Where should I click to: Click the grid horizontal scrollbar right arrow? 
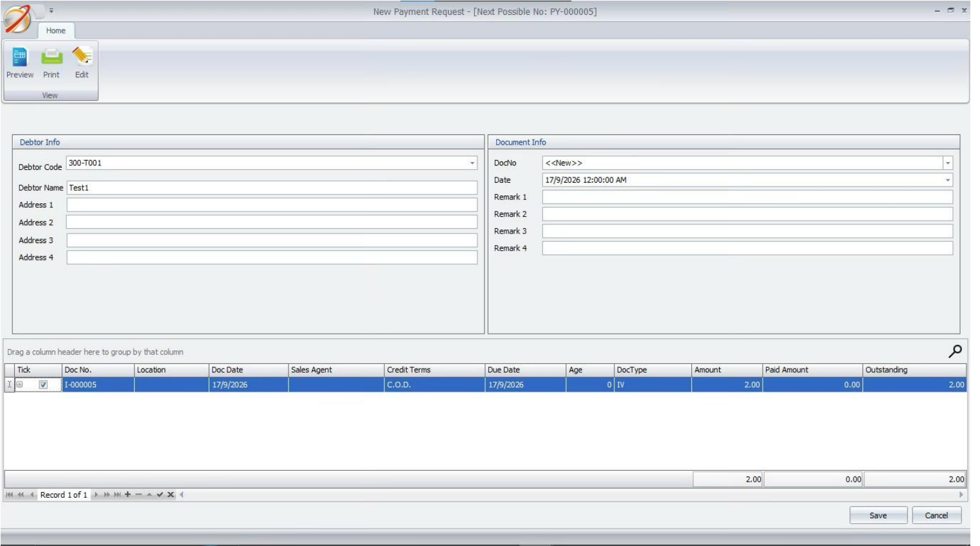coord(961,495)
